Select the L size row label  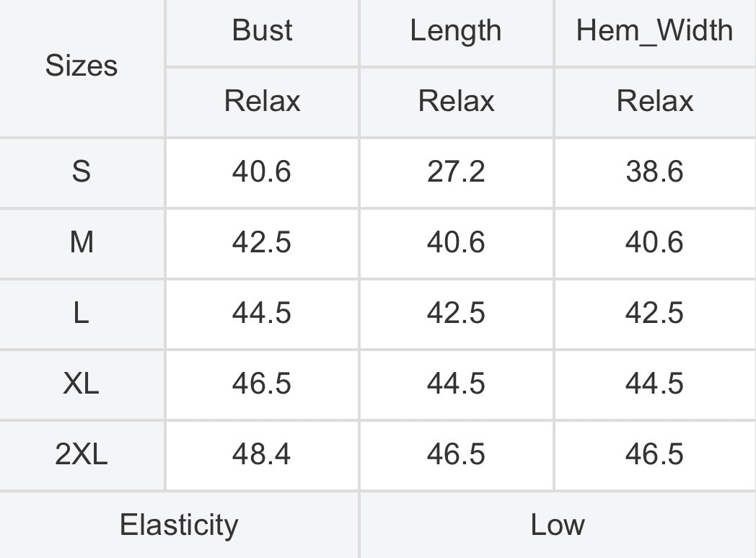82,313
